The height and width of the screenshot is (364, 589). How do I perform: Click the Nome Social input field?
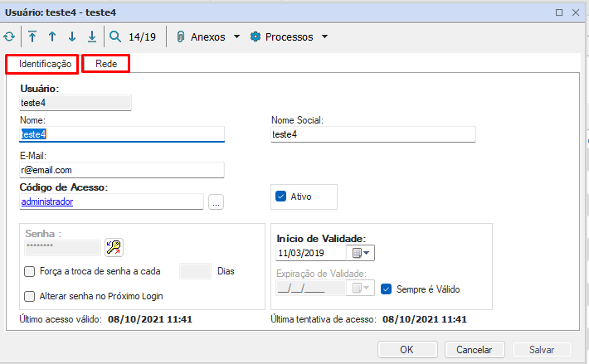373,134
